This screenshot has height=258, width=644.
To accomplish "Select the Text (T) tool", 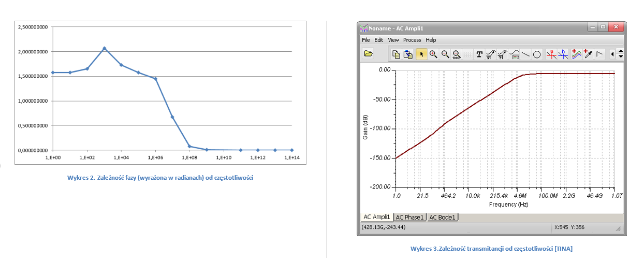I will pyautogui.click(x=479, y=53).
